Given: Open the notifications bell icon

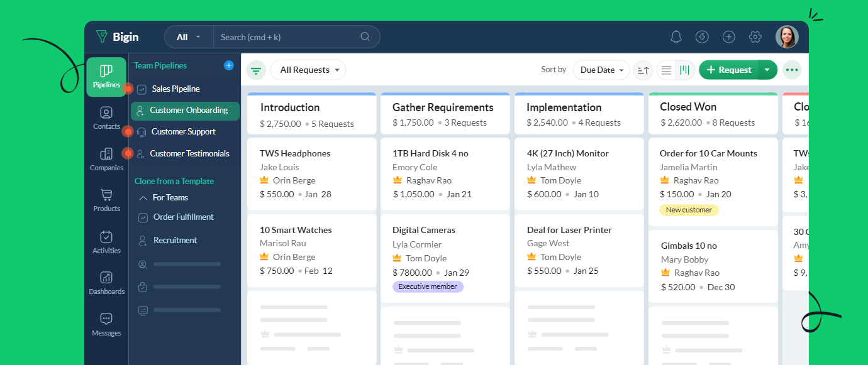Looking at the screenshot, I should (x=676, y=37).
